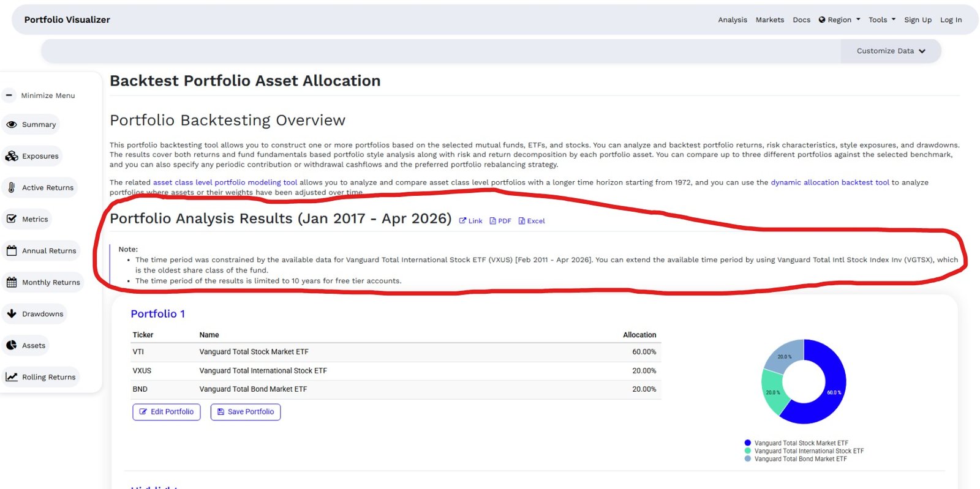Viewport: 980px width, 489px height.
Task: Click the blue Total Stock Market legend dot
Action: (x=747, y=442)
